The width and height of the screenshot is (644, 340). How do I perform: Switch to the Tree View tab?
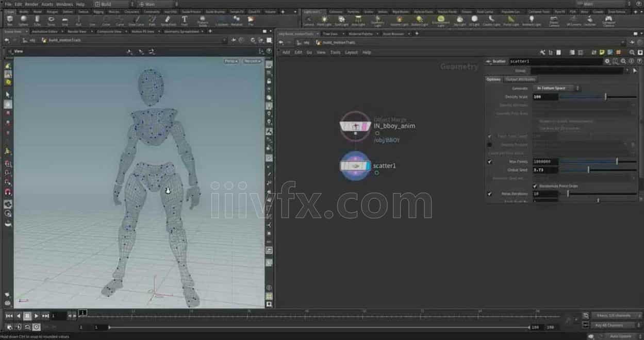coord(329,34)
